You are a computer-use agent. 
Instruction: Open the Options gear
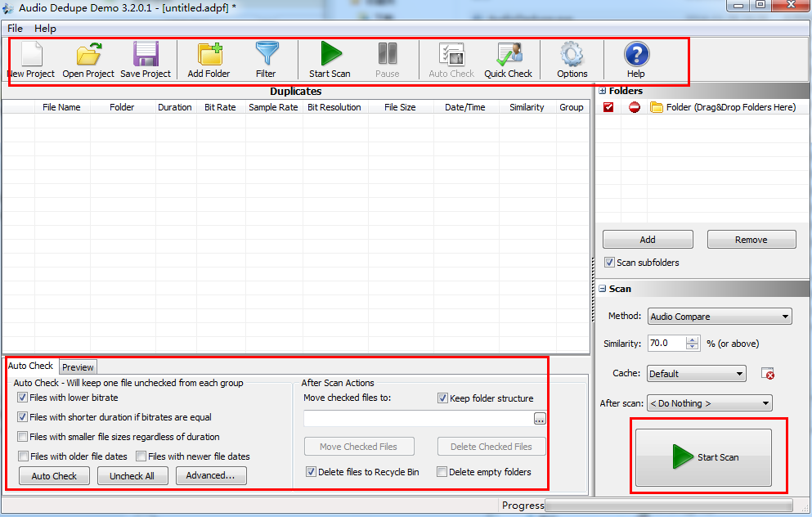tap(572, 60)
